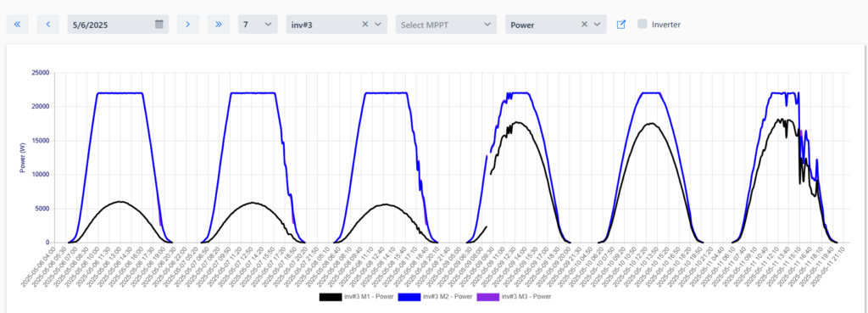This screenshot has width=868, height=313.
Task: Clear the Power selection with X
Action: tap(584, 25)
